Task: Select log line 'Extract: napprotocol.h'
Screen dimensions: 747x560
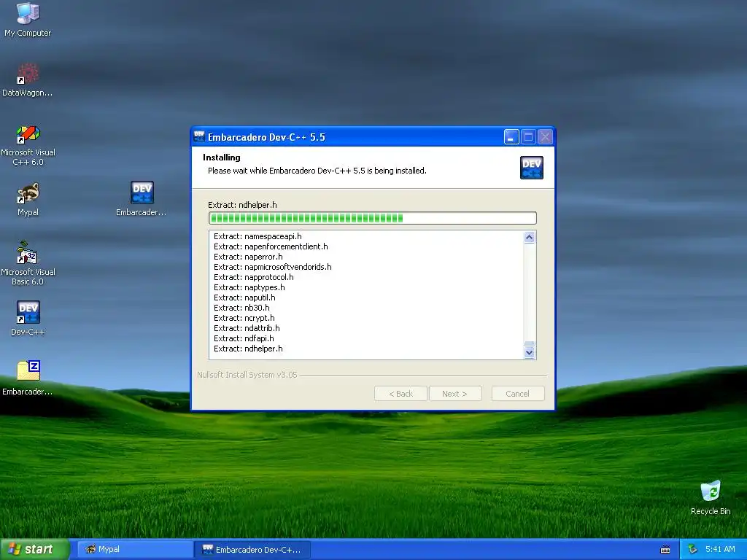Action: point(253,277)
